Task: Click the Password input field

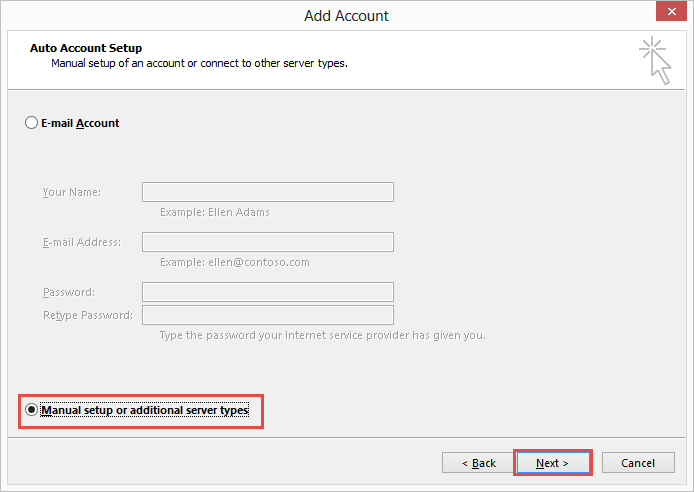Action: point(267,292)
